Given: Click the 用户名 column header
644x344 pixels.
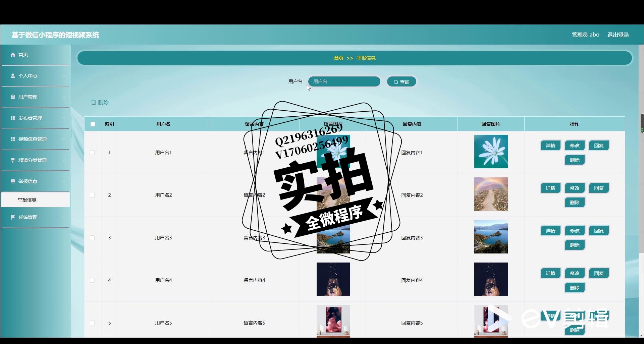Looking at the screenshot, I should 163,124.
